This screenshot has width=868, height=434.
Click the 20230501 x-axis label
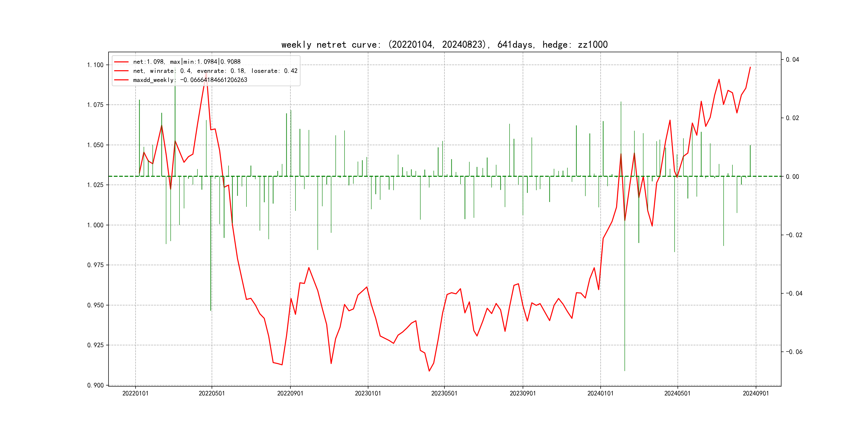(x=444, y=393)
